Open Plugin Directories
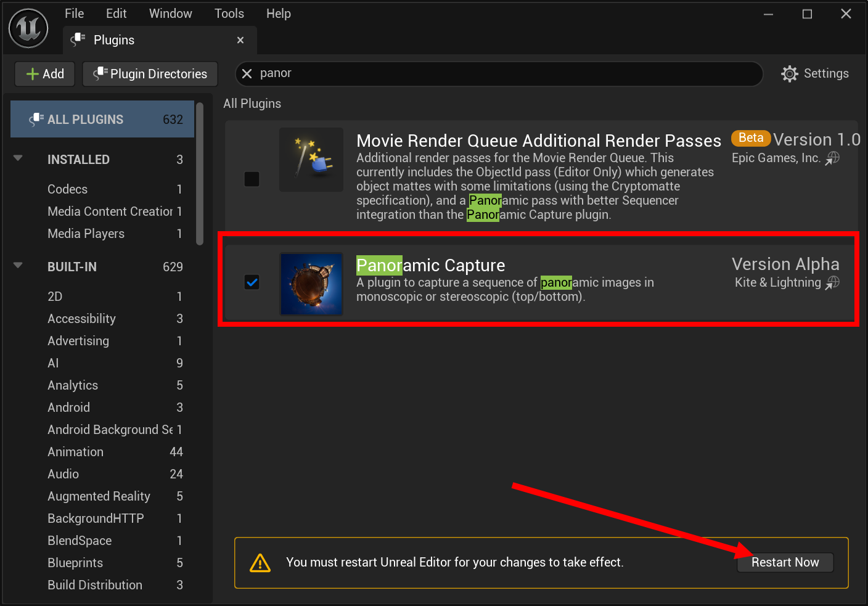This screenshot has width=868, height=606. pyautogui.click(x=150, y=74)
